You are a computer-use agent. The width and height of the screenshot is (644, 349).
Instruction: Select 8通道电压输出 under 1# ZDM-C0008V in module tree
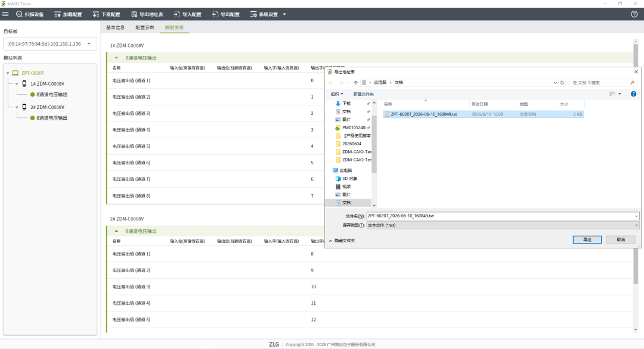tap(52, 94)
